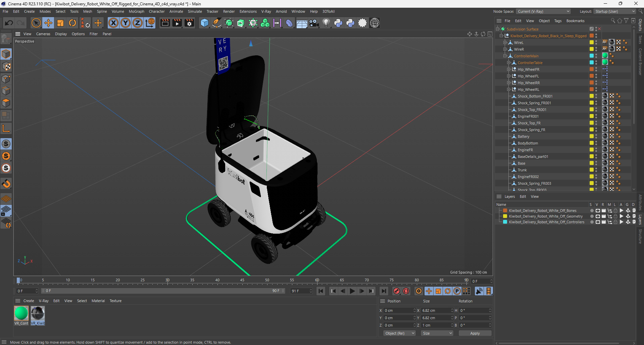This screenshot has height=345, width=644.
Task: Add a Subdivision Surface generator
Action: coord(229,23)
